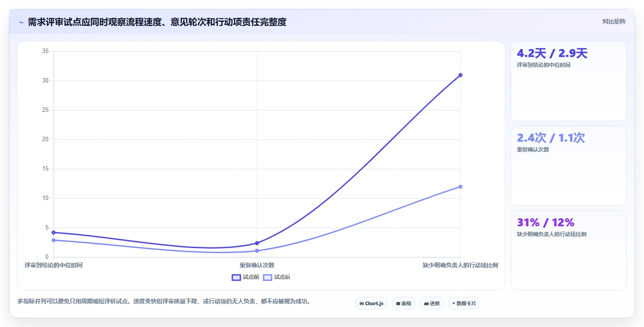The height and width of the screenshot is (327, 644).
Task: Click the x-axis label 缺少明确负责人的行动项比例
Action: point(460,265)
